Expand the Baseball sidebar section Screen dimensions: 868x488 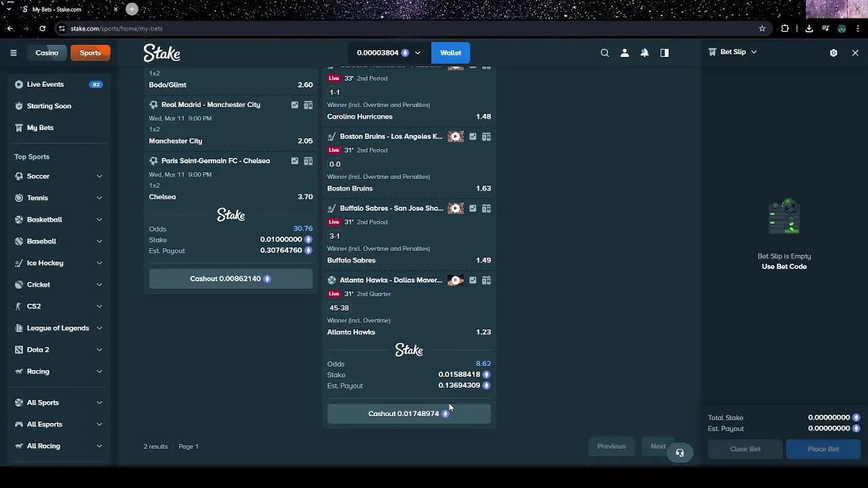(x=99, y=241)
